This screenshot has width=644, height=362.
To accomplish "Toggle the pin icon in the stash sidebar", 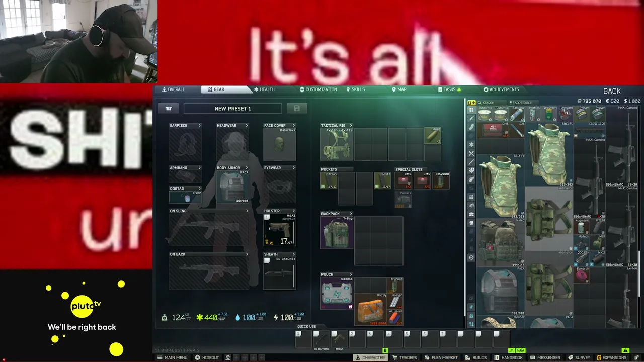I will coord(471,307).
